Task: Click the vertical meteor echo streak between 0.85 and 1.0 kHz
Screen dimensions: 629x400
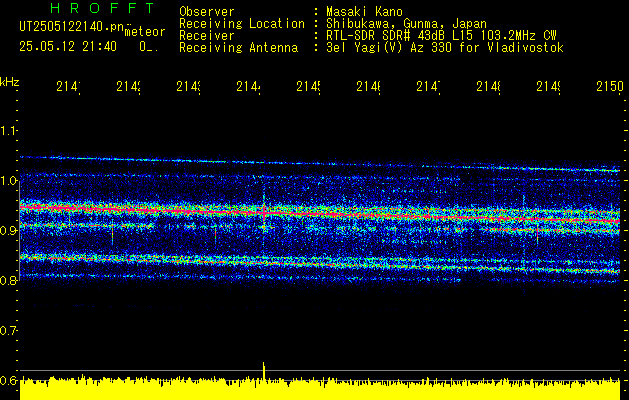Action: [x=264, y=219]
